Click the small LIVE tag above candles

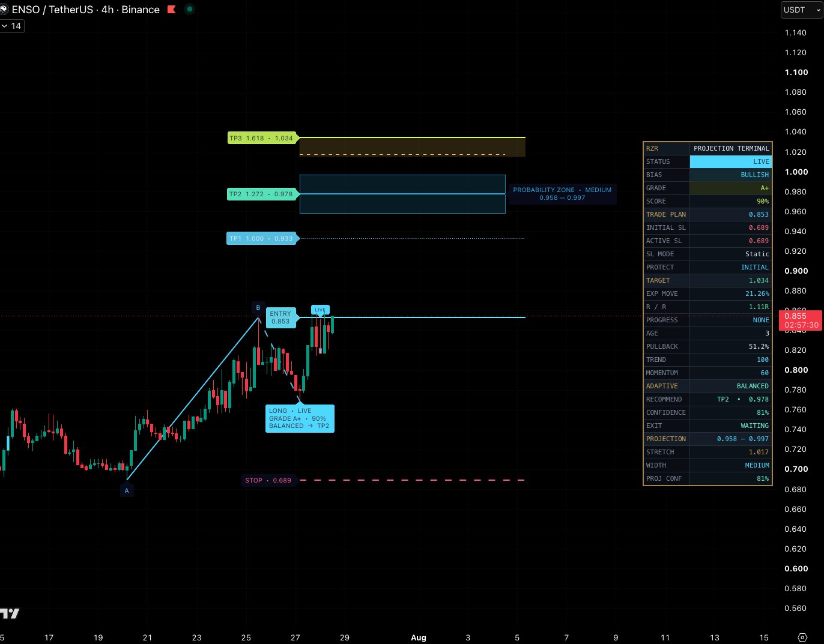click(x=320, y=310)
